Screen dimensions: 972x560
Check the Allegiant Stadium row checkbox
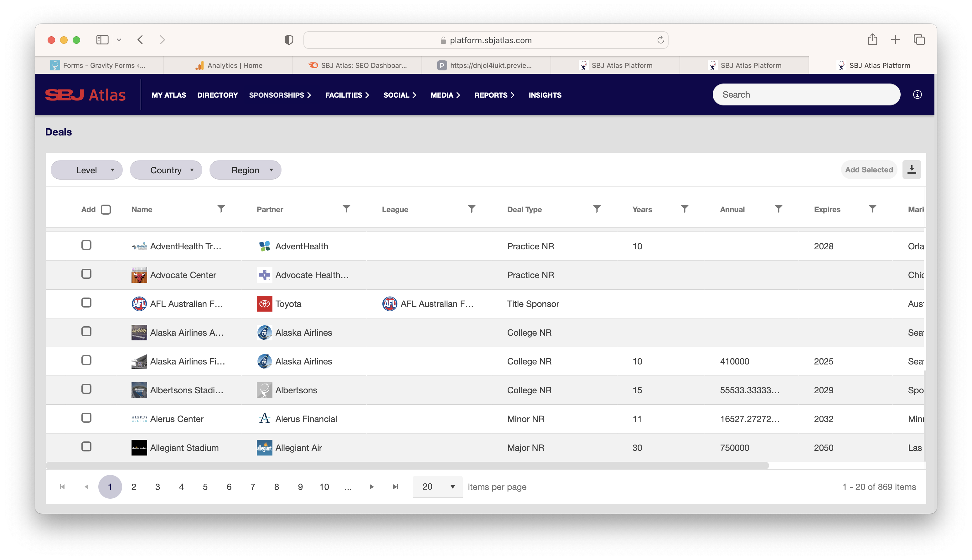[x=86, y=446]
